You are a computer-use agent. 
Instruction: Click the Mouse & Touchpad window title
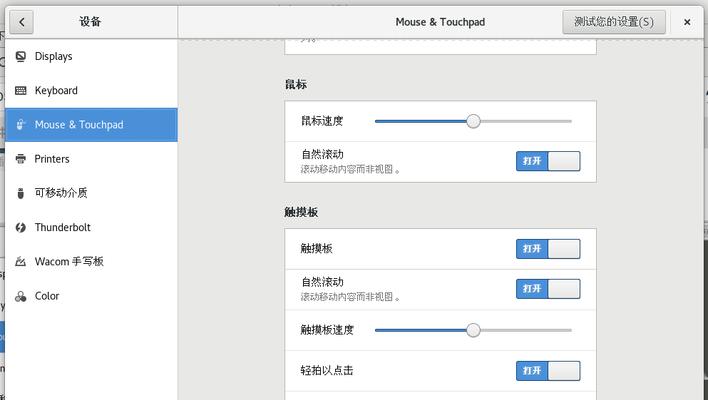coord(440,22)
